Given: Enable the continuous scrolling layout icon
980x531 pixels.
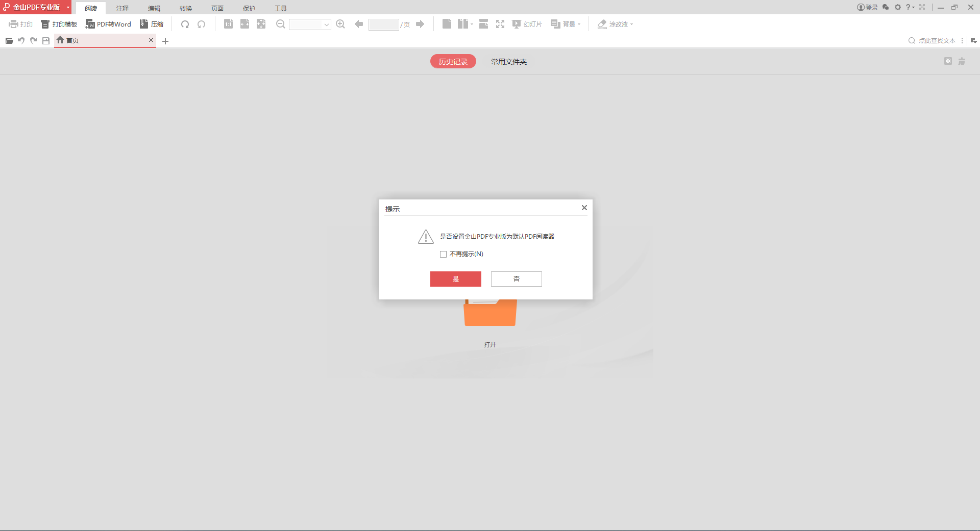Looking at the screenshot, I should [484, 24].
